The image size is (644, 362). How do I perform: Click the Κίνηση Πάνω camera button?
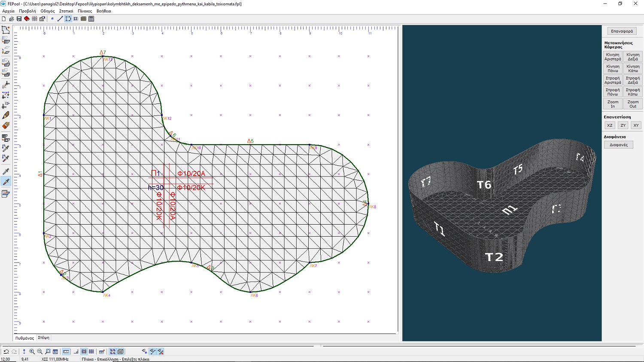[613, 69]
